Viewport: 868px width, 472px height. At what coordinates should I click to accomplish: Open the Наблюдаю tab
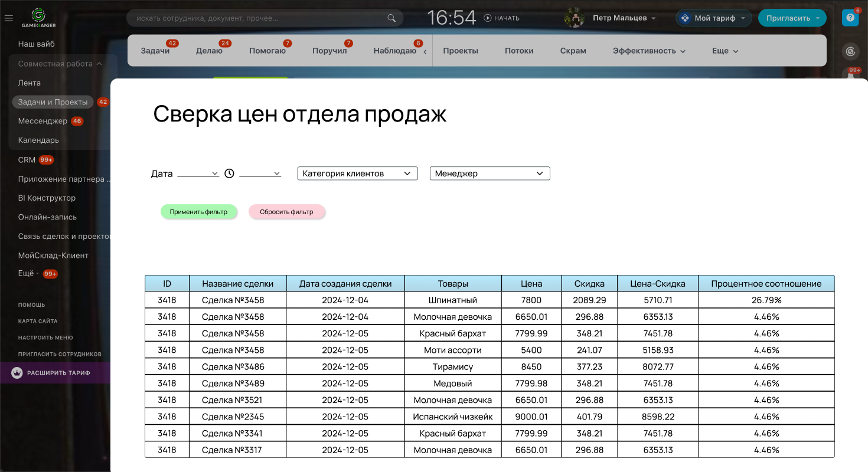395,51
